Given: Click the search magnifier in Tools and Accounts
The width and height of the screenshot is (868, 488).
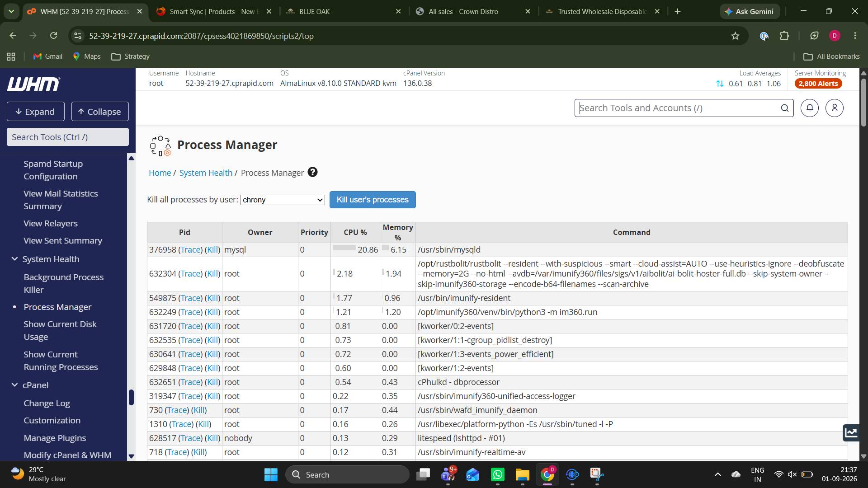Looking at the screenshot, I should (x=785, y=108).
